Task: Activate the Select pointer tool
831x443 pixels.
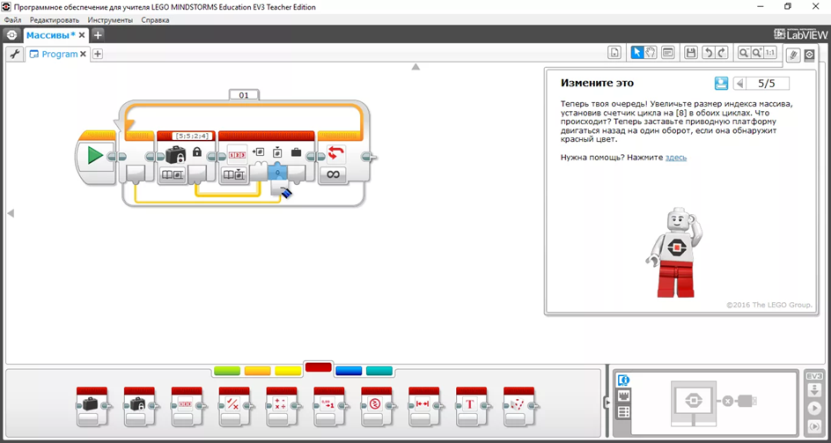Action: [637, 52]
